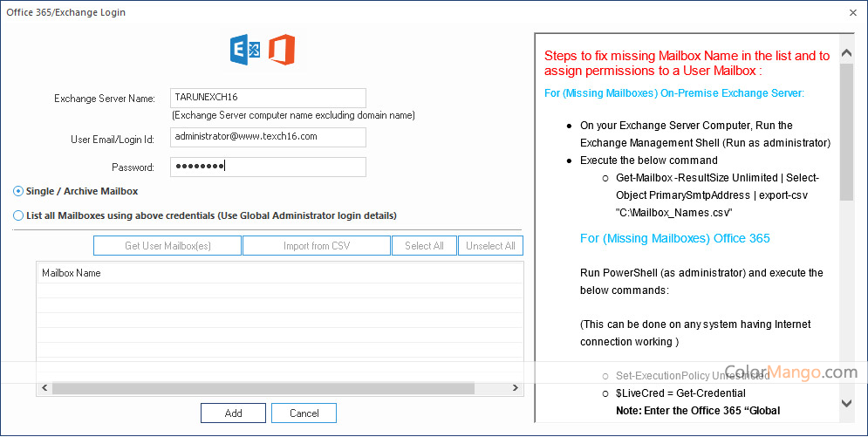This screenshot has height=437, width=868.
Task: Click the Add button
Action: (x=233, y=413)
